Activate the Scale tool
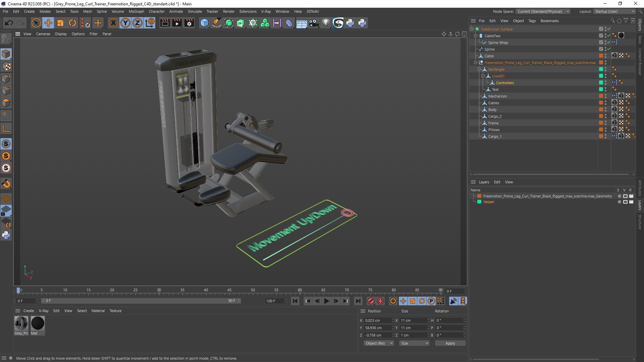The image size is (644, 362). click(x=60, y=23)
